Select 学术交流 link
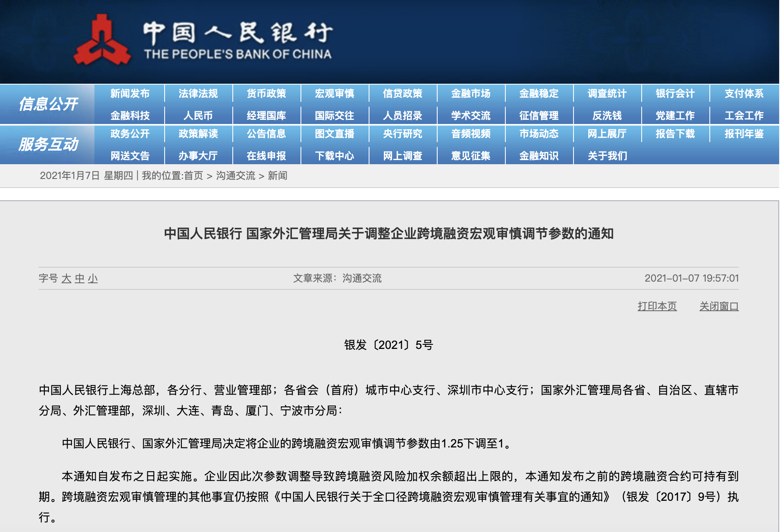The width and height of the screenshot is (780, 532). (x=470, y=116)
